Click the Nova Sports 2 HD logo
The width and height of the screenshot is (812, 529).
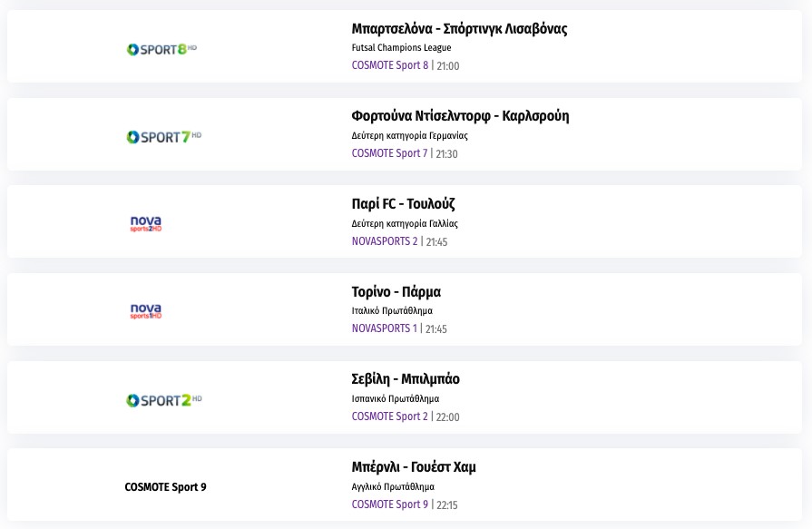146,223
